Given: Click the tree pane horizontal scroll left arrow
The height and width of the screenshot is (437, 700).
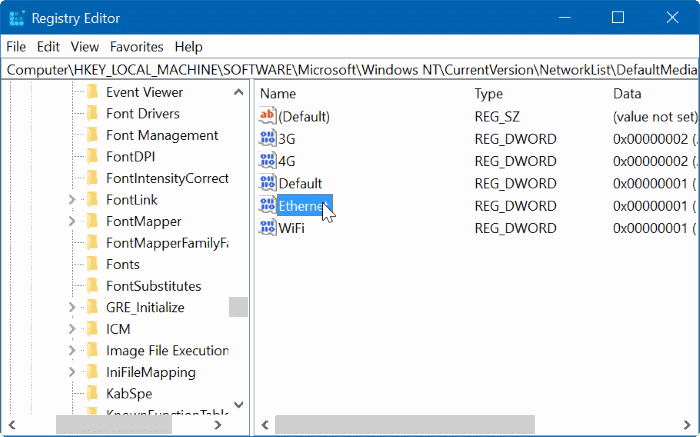Looking at the screenshot, I should 12,425.
